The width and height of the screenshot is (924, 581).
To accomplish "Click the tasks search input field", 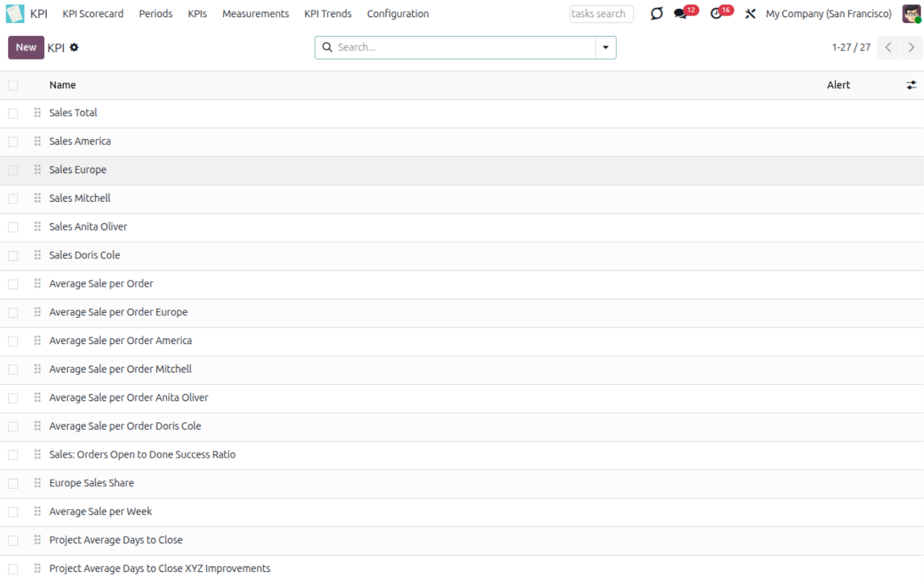I will click(601, 14).
